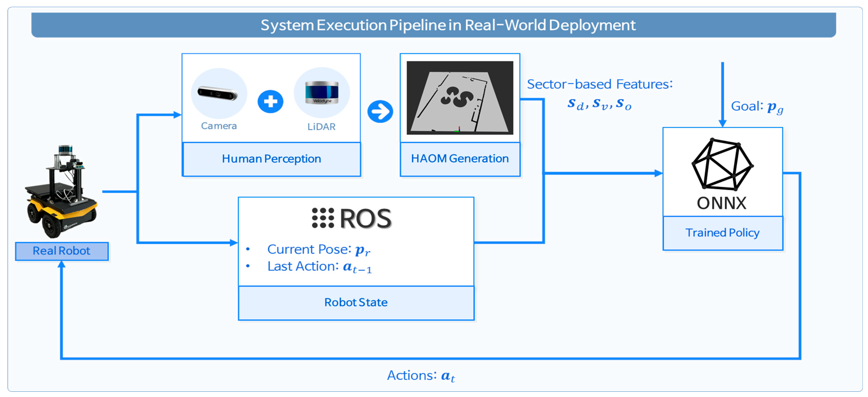Click the pipeline title banner
The width and height of the screenshot is (868, 397).
433,25
